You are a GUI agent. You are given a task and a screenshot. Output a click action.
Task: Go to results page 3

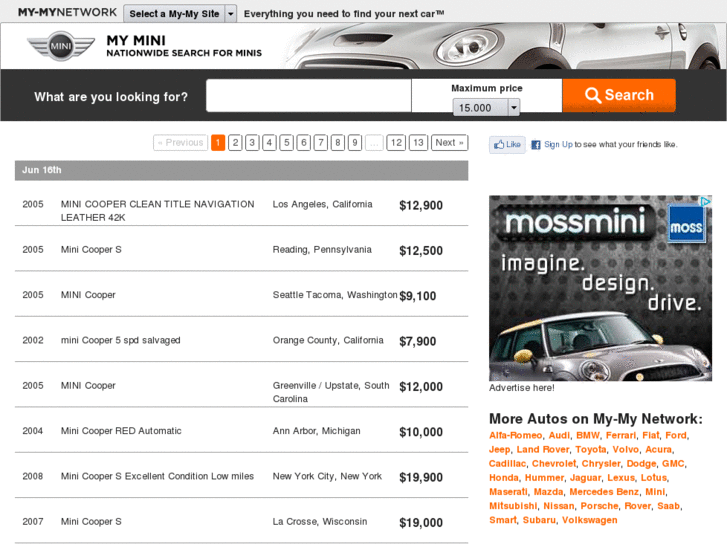pyautogui.click(x=252, y=143)
